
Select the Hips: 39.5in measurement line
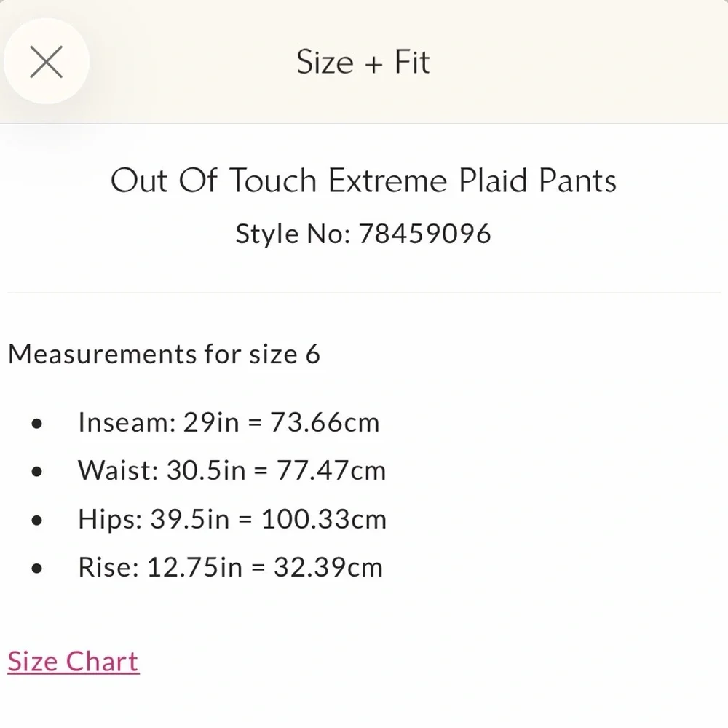232,519
